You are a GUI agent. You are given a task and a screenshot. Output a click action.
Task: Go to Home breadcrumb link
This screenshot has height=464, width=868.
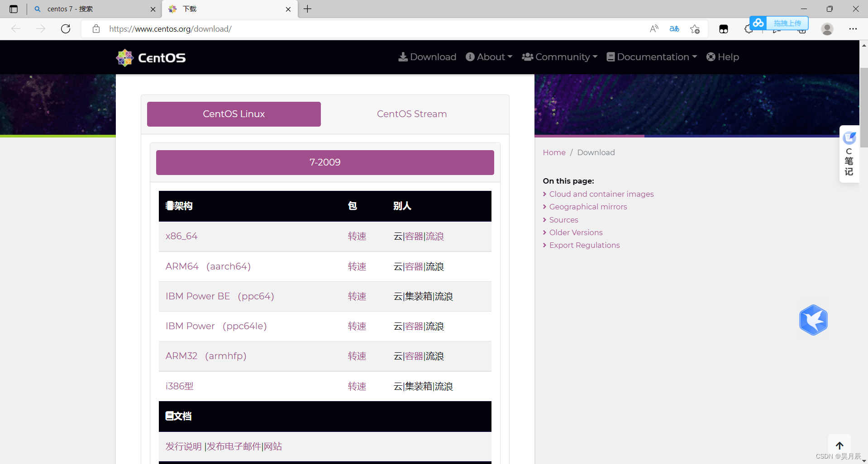[x=554, y=152]
